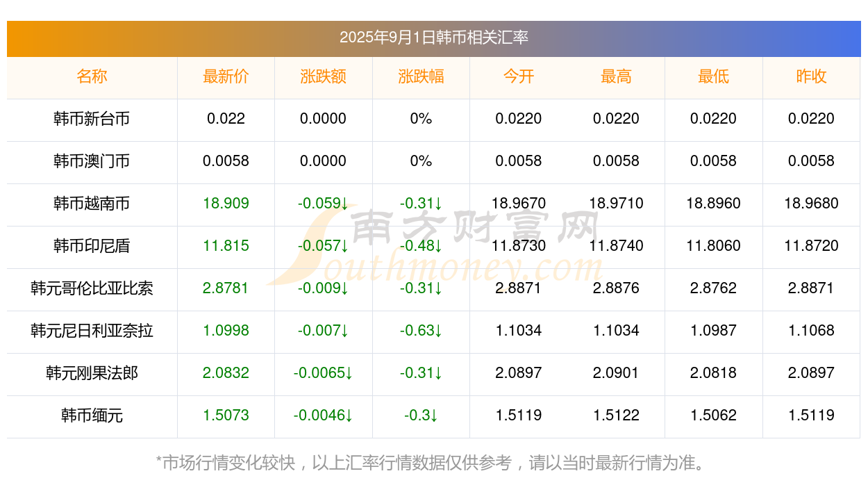The height and width of the screenshot is (485, 868).
Task: Click the 韩币缅元 previous close cell
Action: (x=811, y=416)
